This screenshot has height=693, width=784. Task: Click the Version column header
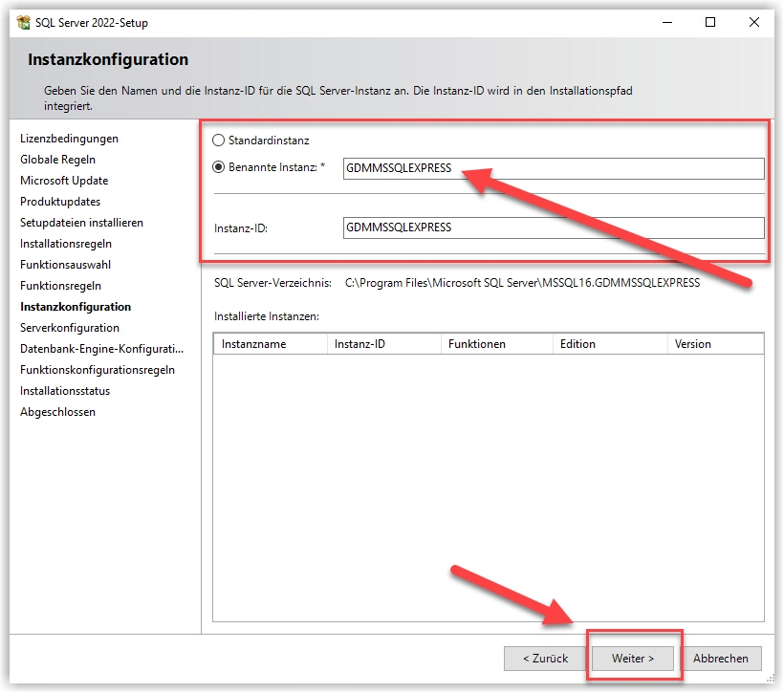[x=715, y=344]
